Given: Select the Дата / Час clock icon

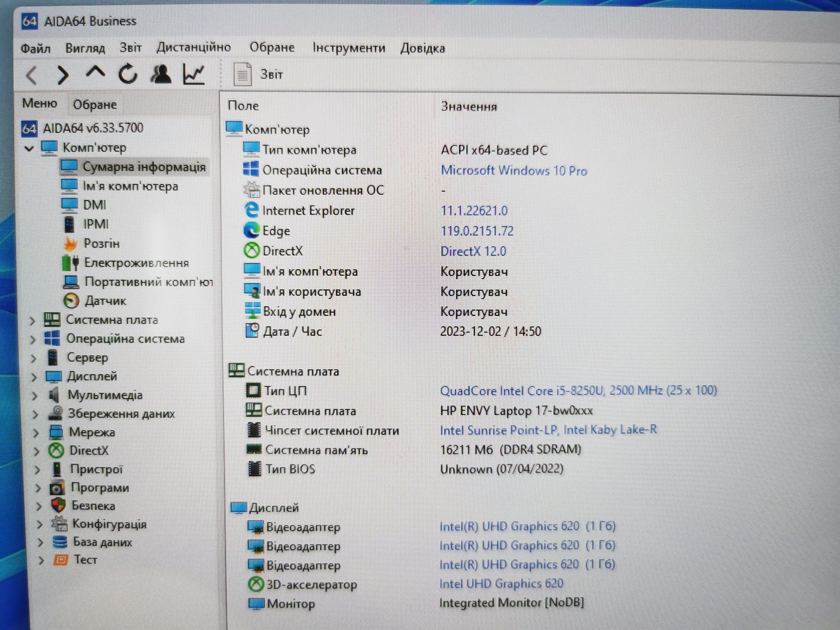Looking at the screenshot, I should [x=252, y=330].
